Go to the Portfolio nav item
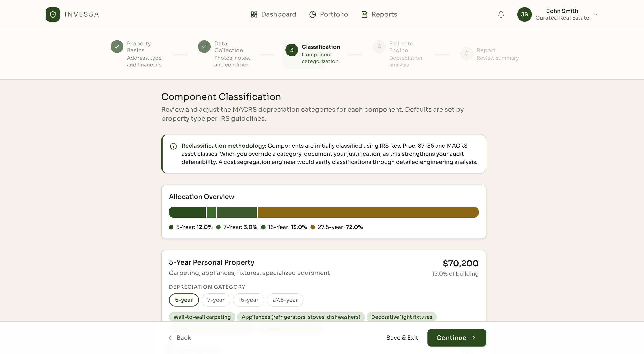Image resolution: width=644 pixels, height=354 pixels. pos(329,14)
